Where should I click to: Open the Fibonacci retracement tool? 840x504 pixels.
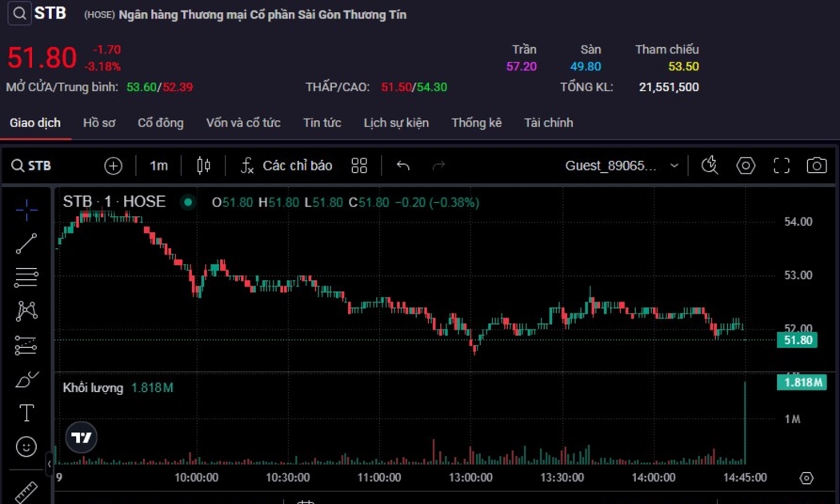pos(26,278)
